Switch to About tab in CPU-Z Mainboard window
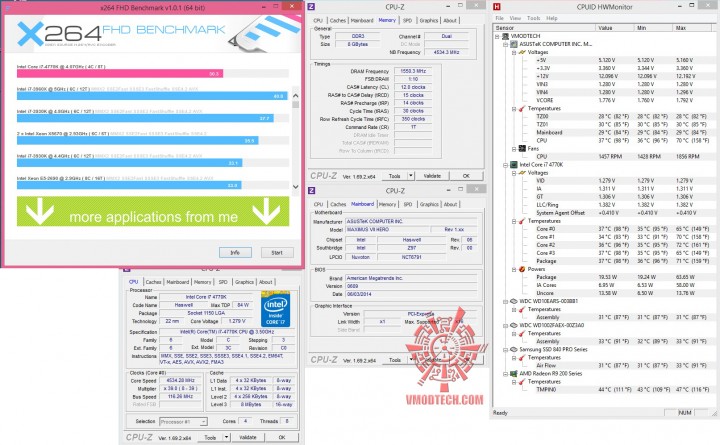 (450, 204)
